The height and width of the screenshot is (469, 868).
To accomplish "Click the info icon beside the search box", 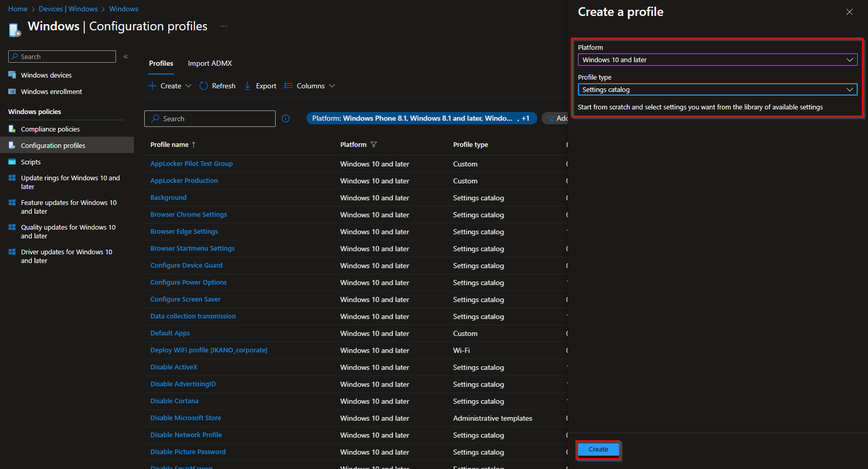I will pyautogui.click(x=285, y=118).
